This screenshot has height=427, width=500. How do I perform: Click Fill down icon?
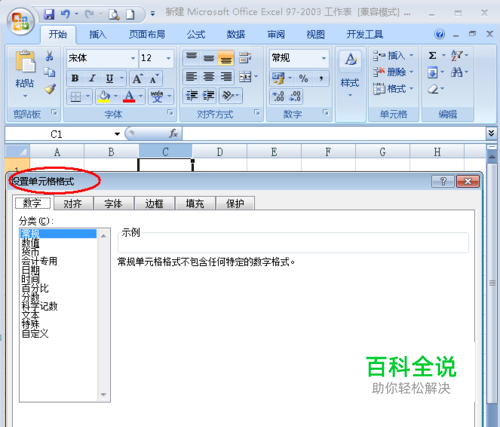pyautogui.click(x=432, y=72)
